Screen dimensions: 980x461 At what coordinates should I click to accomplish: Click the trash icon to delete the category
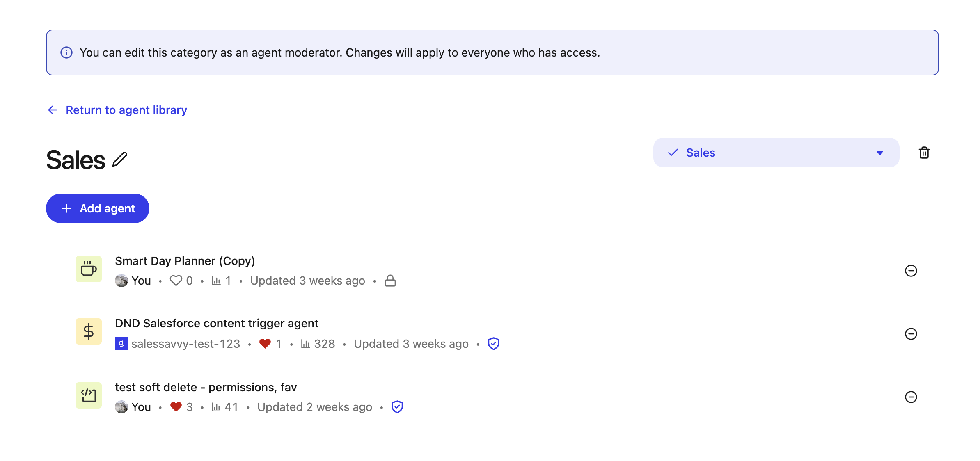924,152
